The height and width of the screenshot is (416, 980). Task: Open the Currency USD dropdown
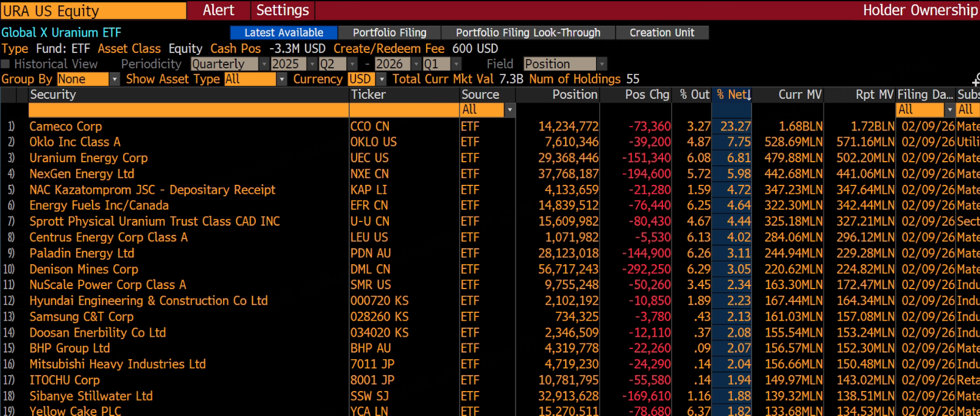coord(382,79)
